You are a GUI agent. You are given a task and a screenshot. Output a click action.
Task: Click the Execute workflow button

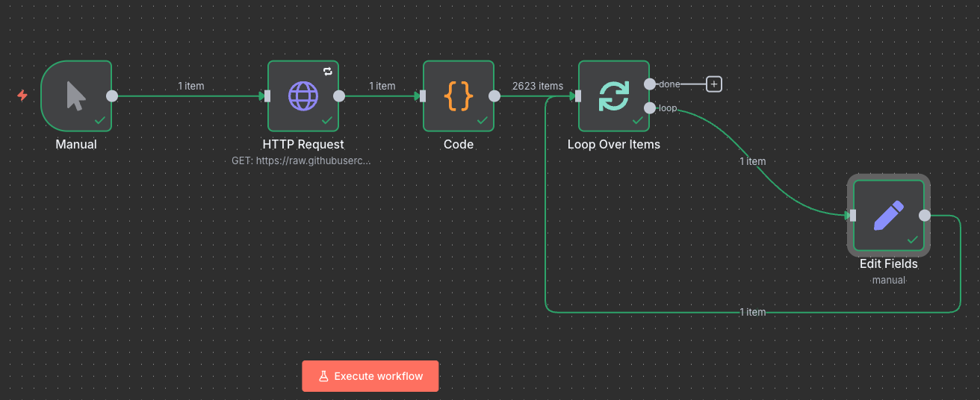[370, 376]
